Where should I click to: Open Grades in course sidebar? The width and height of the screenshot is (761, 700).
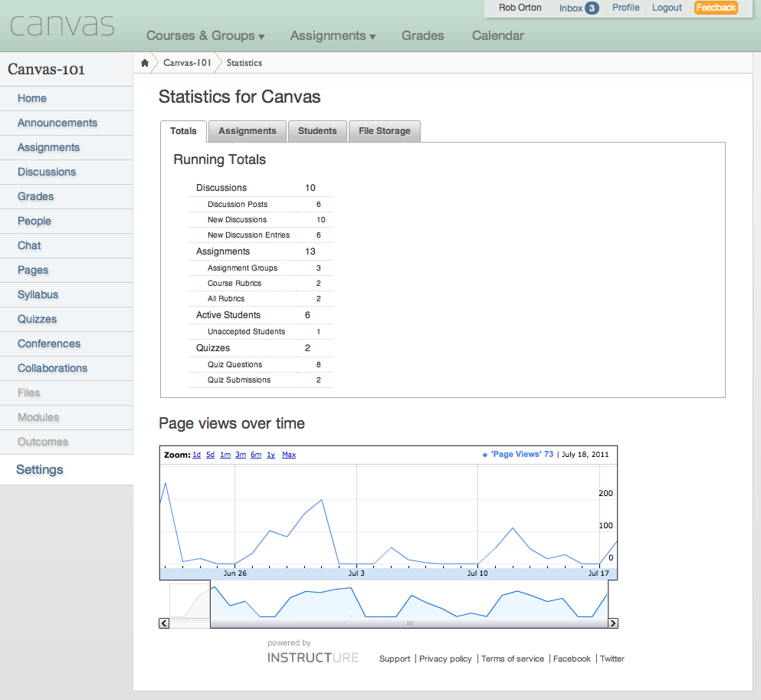[67, 196]
